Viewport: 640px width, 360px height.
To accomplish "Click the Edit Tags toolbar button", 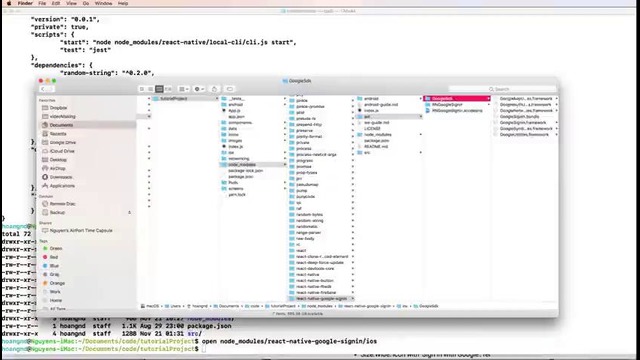I will 230,89.
